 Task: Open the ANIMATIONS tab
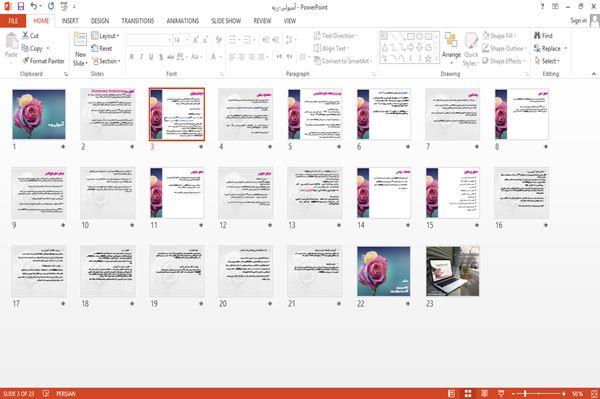(183, 21)
